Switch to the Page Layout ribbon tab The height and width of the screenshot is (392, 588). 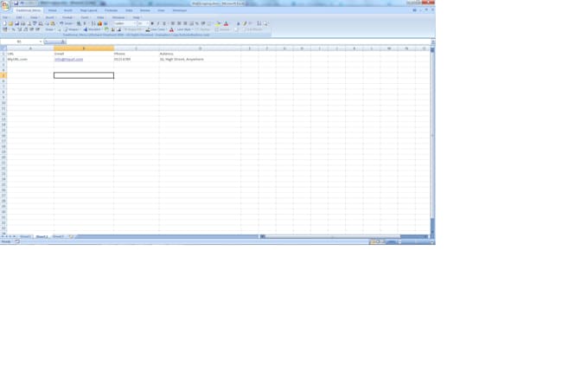pyautogui.click(x=88, y=10)
